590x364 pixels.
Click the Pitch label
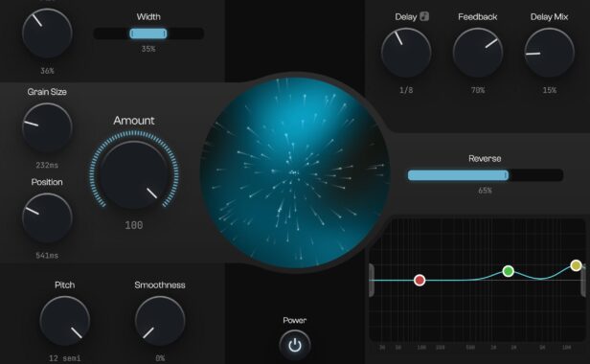click(x=65, y=284)
